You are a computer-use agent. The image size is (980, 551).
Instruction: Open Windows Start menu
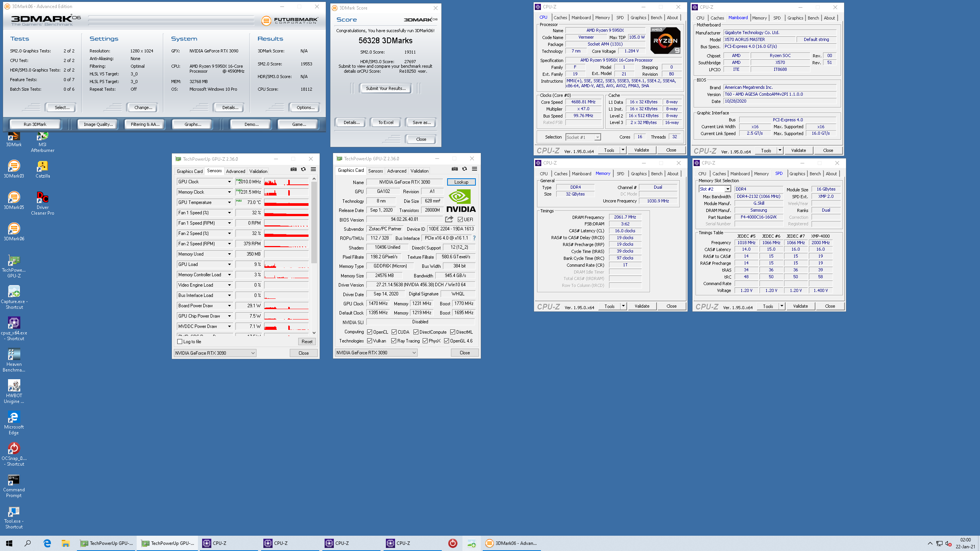pyautogui.click(x=9, y=543)
